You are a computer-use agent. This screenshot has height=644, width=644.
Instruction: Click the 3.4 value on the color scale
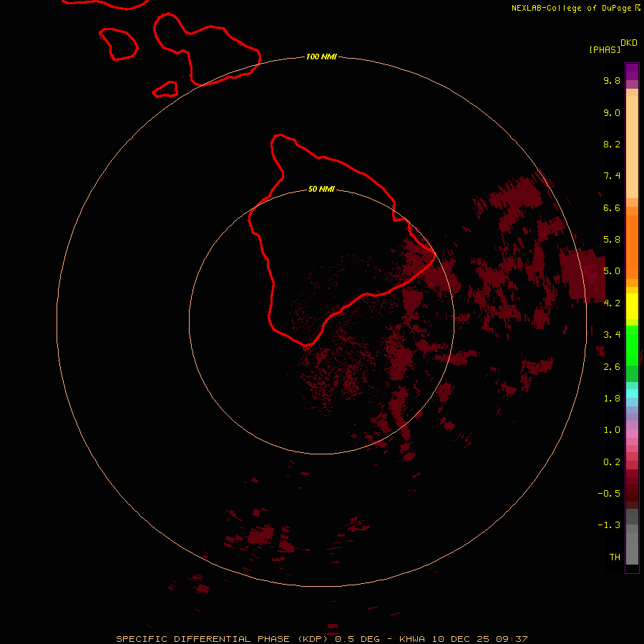pyautogui.click(x=612, y=335)
